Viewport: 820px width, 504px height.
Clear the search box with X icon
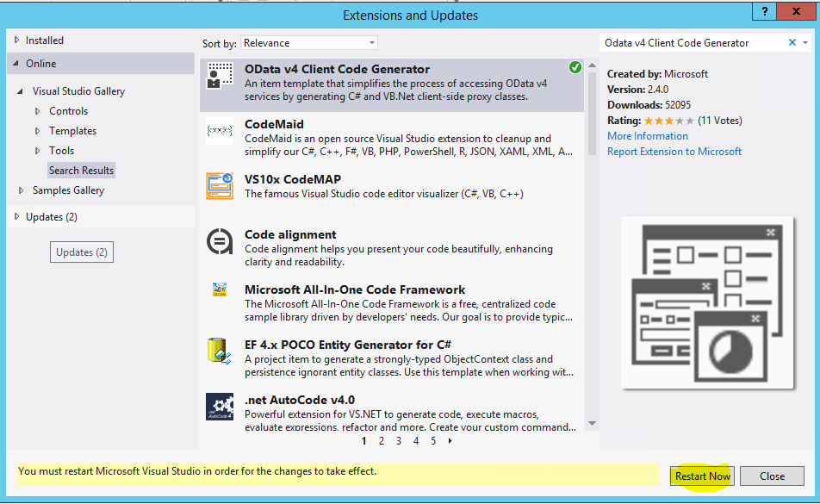coord(792,43)
